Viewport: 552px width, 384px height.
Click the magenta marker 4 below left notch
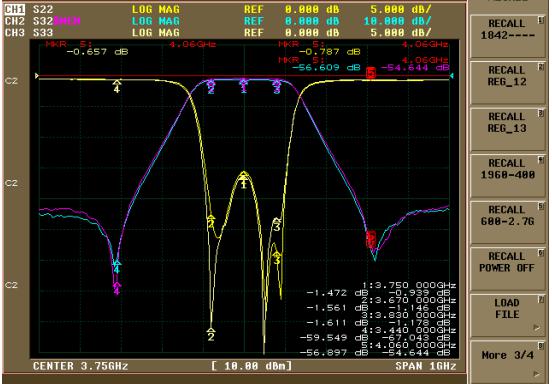117,288
